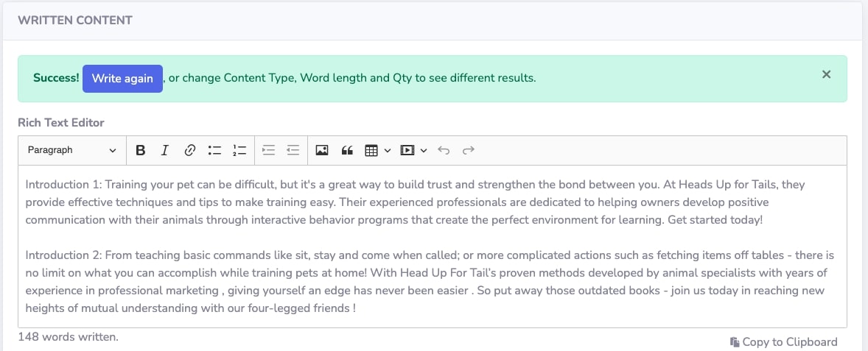Undo the last edit
Screen dimensions: 868x351
pos(444,150)
